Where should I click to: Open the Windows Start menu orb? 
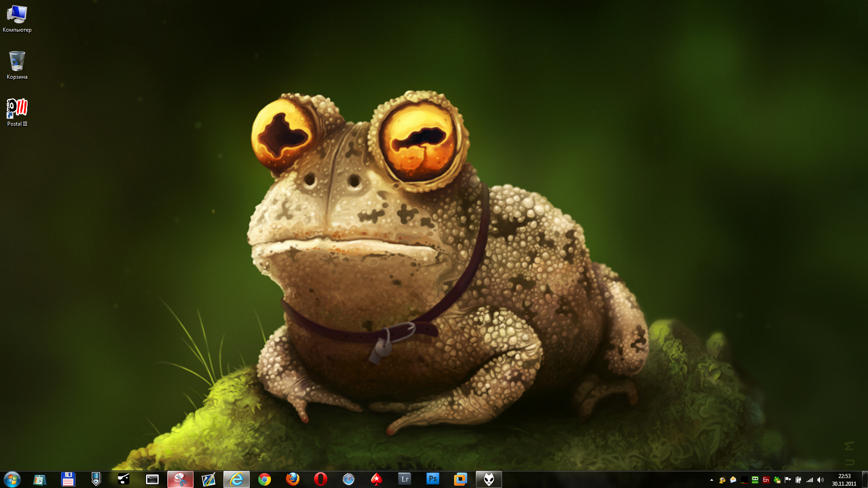(x=12, y=479)
